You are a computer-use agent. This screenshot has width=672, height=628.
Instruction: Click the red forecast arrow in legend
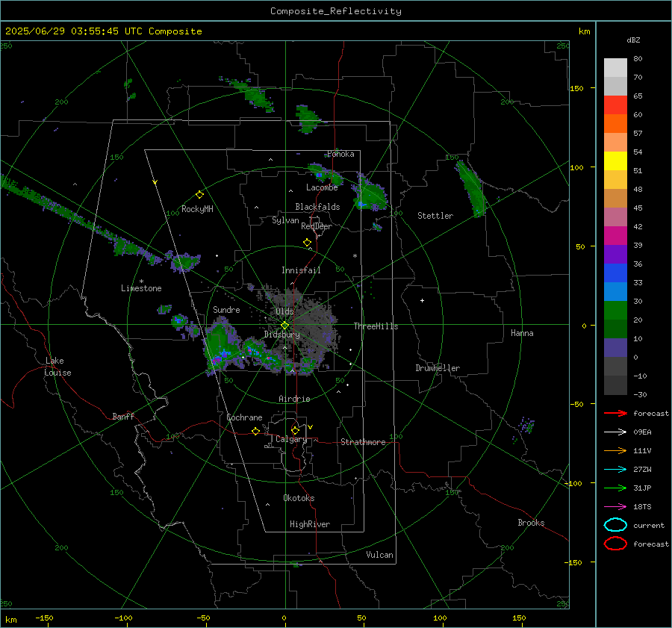click(615, 413)
